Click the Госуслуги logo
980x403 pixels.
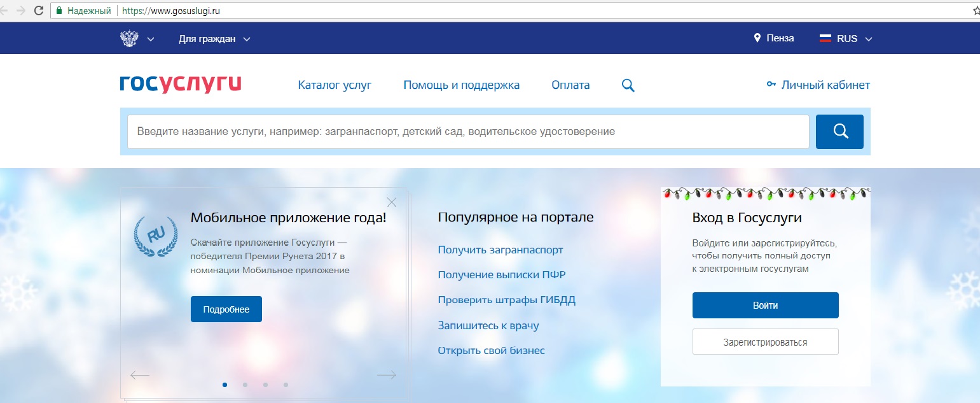click(181, 84)
